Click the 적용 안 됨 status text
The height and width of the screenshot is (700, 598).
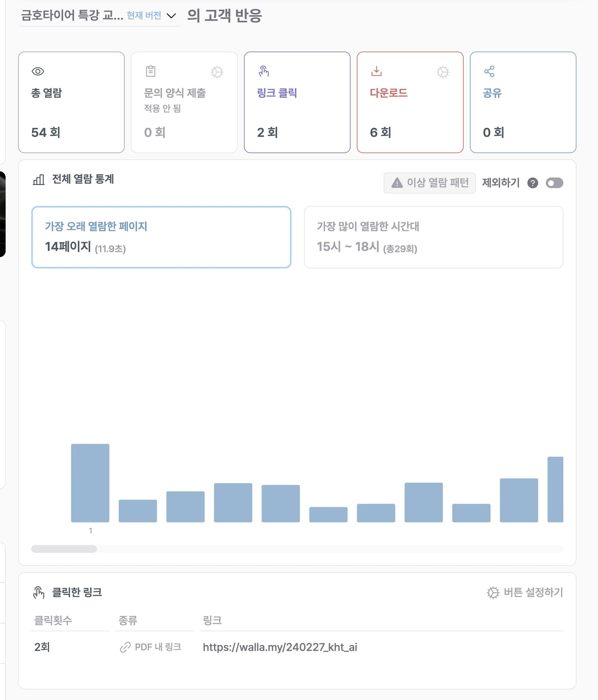tap(162, 108)
